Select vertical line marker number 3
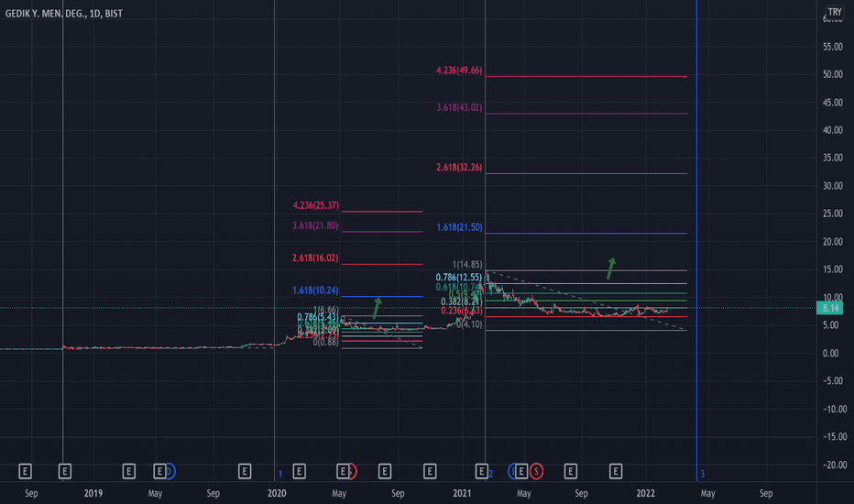 click(x=702, y=474)
